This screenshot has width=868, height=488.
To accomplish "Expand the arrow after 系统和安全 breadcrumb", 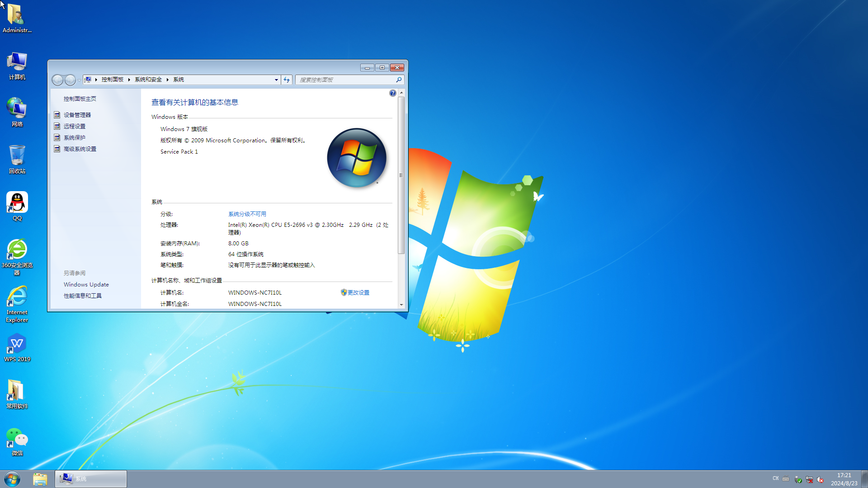I will [x=167, y=80].
